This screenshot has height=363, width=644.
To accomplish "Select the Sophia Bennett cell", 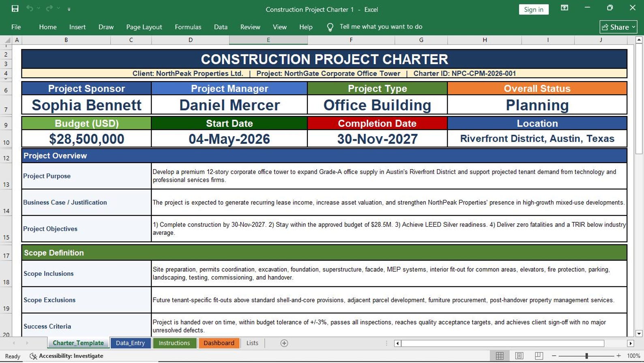I will 86,105.
